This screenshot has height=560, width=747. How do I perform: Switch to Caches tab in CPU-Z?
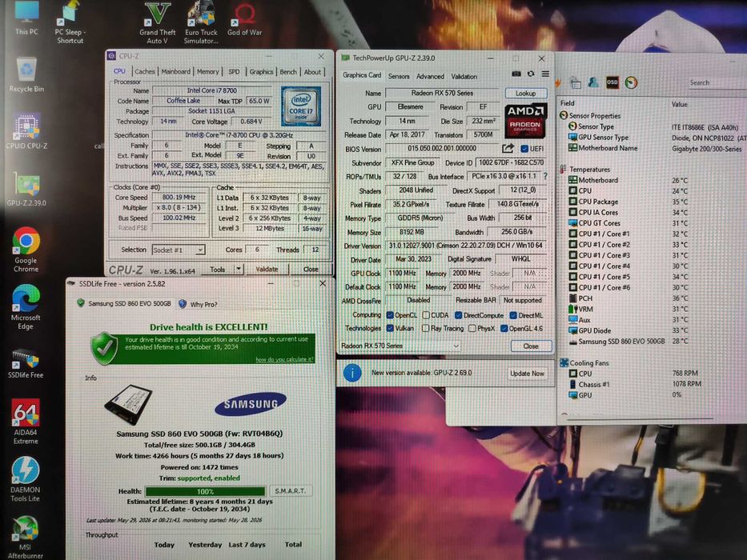click(x=144, y=71)
